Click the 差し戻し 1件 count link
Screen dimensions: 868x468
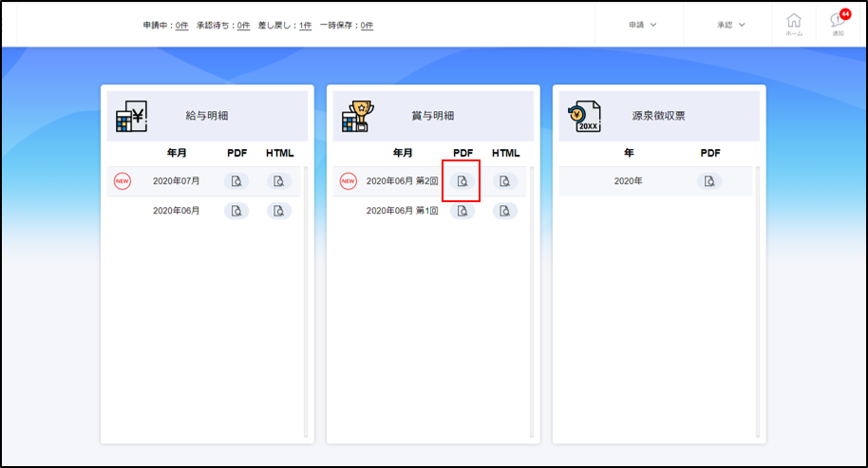(x=305, y=26)
